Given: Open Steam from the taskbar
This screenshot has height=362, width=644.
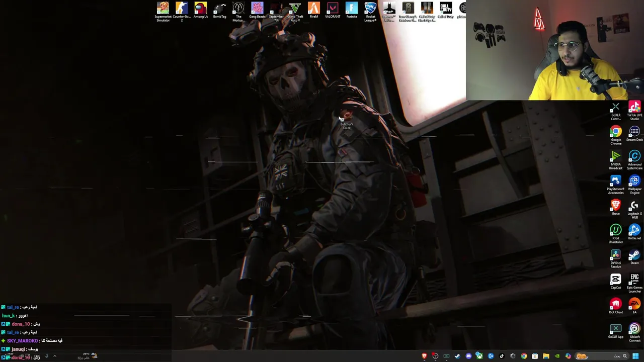Looking at the screenshot, I should point(457,356).
